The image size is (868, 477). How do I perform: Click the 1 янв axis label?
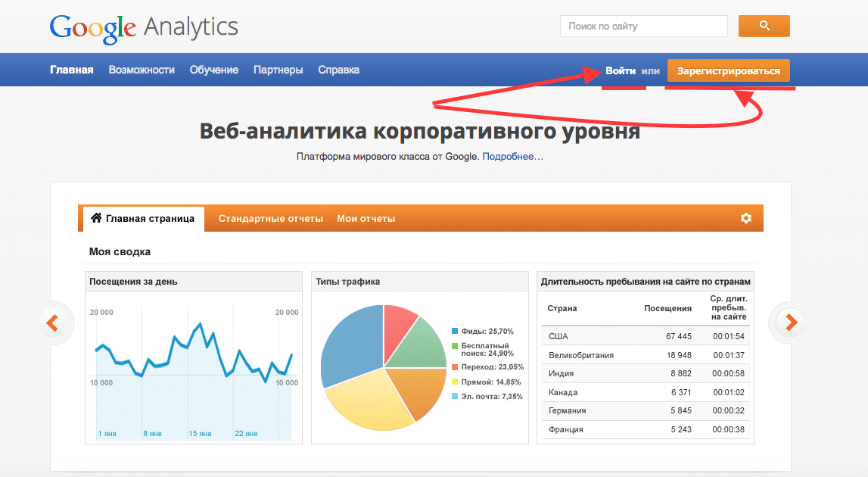[x=107, y=434]
